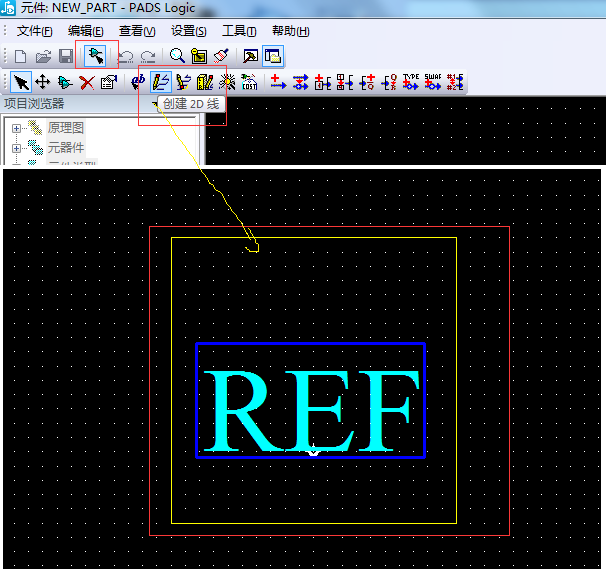Redraw the screen with the brush icon
Screen dimensions: 606x575
point(221,56)
